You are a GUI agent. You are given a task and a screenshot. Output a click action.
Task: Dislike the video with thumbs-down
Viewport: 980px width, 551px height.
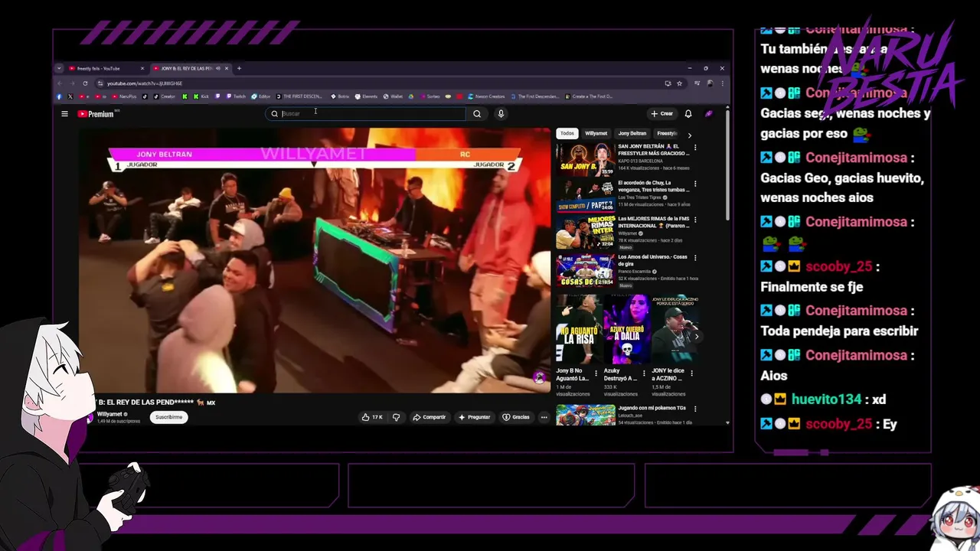(x=396, y=417)
